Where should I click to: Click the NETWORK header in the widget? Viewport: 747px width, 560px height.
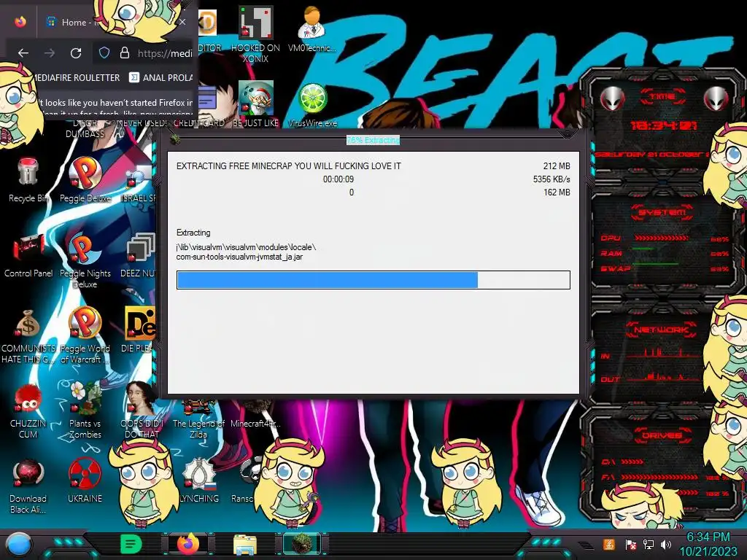pyautogui.click(x=662, y=330)
